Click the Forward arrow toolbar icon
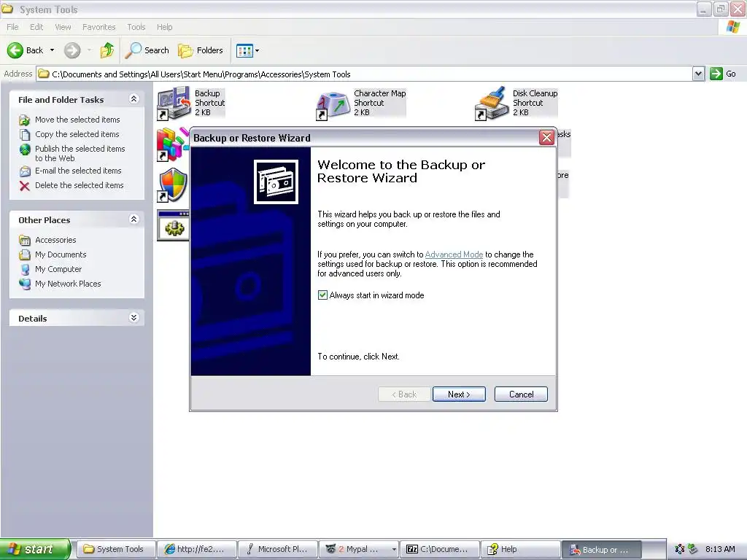Screen dimensions: 747x560 point(72,50)
